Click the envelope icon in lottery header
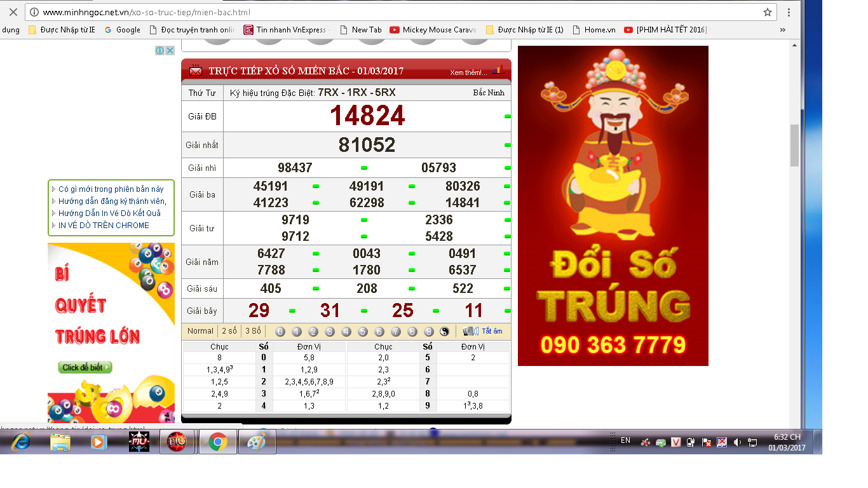Screen dimensions: 868x488 coord(196,71)
